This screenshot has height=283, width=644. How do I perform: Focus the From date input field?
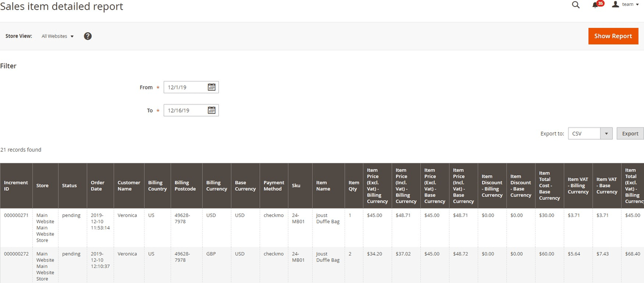pos(185,87)
